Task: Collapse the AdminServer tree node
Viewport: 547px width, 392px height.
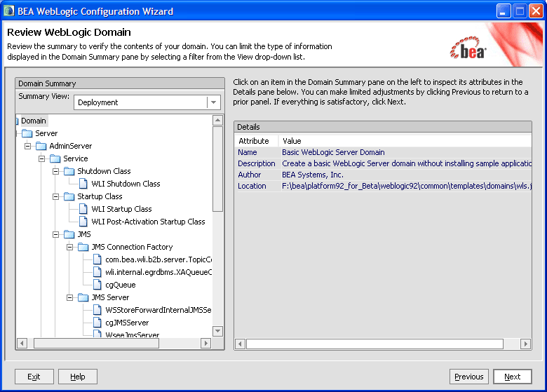Action: coord(27,146)
